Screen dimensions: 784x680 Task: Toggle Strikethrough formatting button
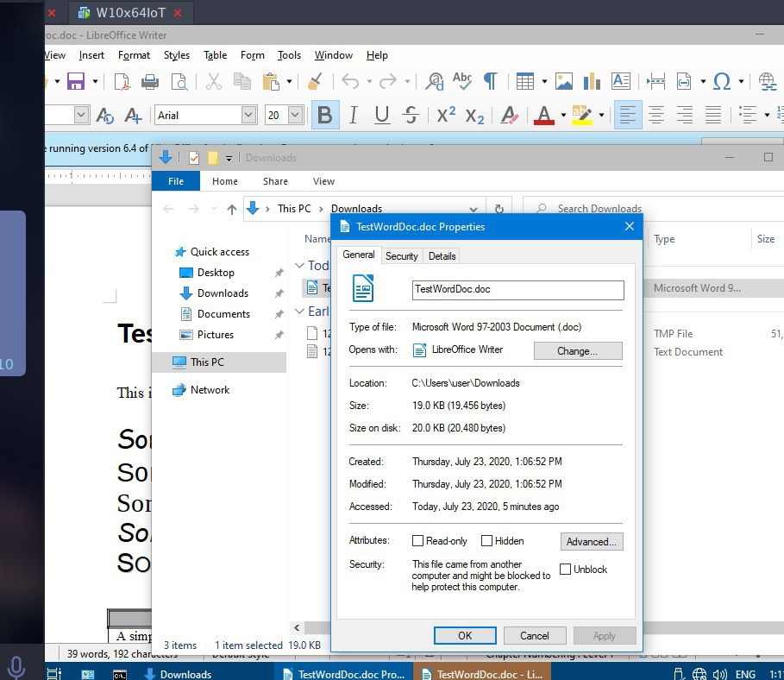pos(411,115)
